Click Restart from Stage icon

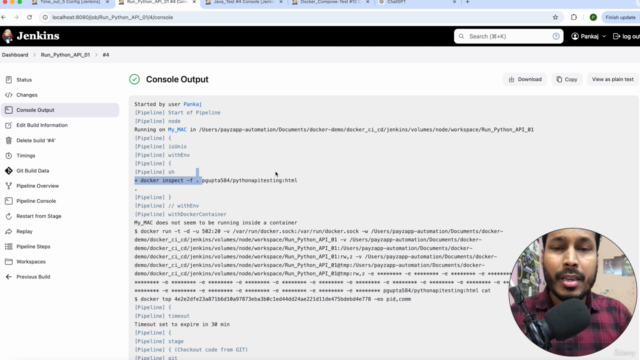point(9,216)
